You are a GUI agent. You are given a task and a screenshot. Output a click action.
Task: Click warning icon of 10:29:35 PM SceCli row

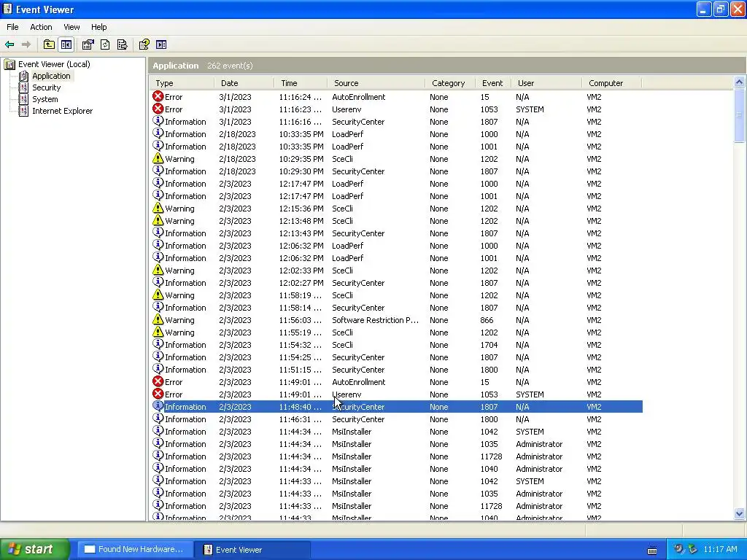point(158,158)
